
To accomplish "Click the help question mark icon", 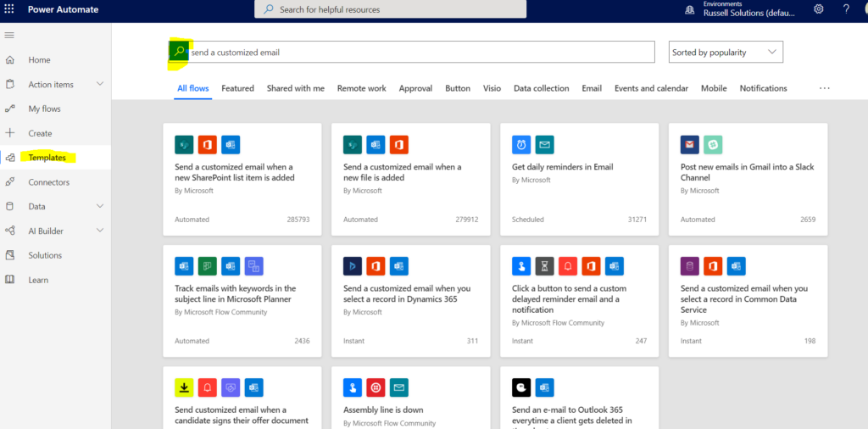I will pyautogui.click(x=846, y=8).
